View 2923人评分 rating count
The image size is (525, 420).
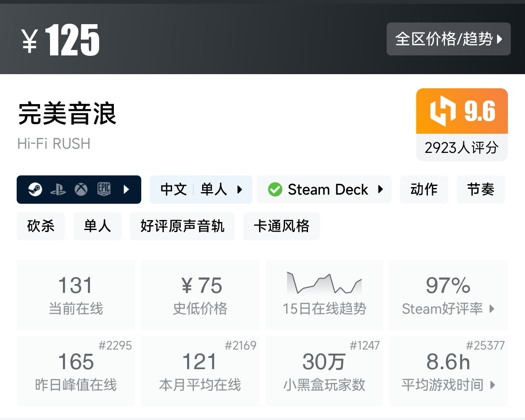tap(462, 147)
